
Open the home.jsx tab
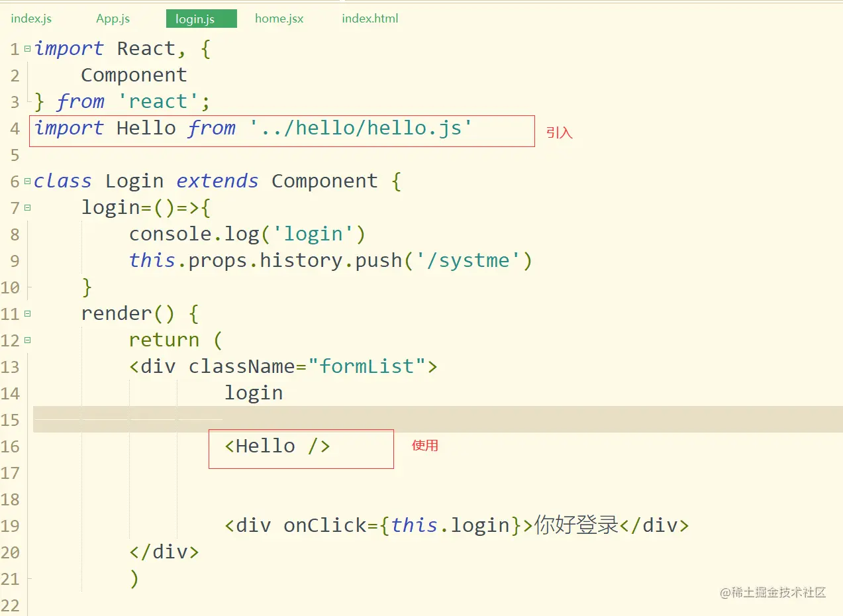point(279,19)
